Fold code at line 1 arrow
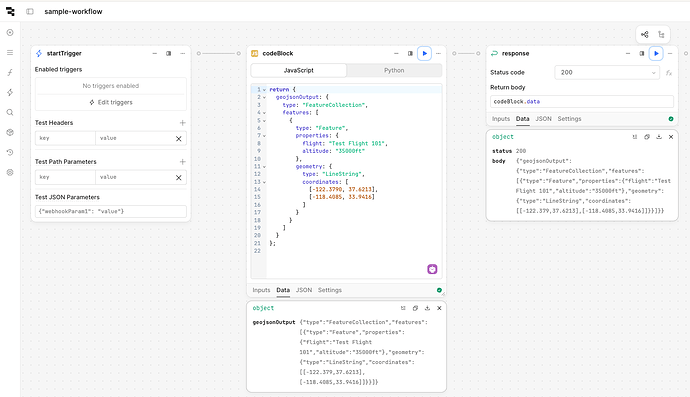 [x=264, y=90]
